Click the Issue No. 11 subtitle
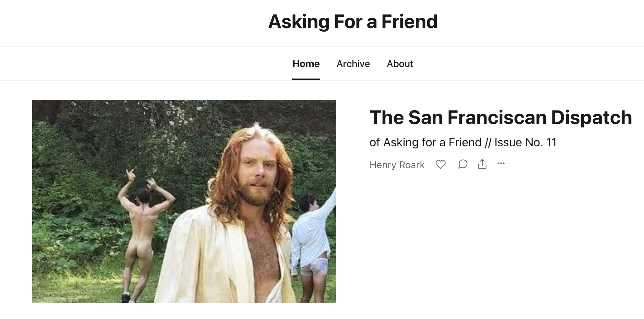Screen dimensions: 644x319 463,142
